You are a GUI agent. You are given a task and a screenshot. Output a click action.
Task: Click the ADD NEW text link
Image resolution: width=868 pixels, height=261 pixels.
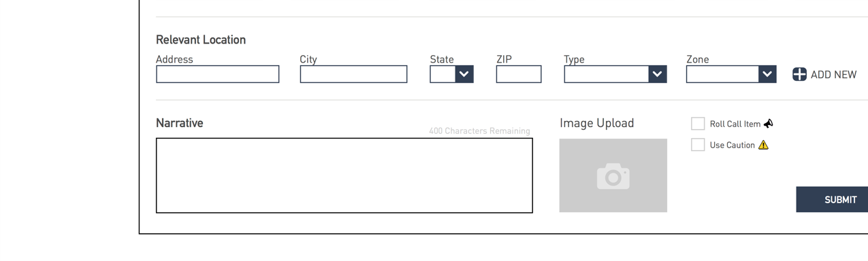(x=833, y=75)
